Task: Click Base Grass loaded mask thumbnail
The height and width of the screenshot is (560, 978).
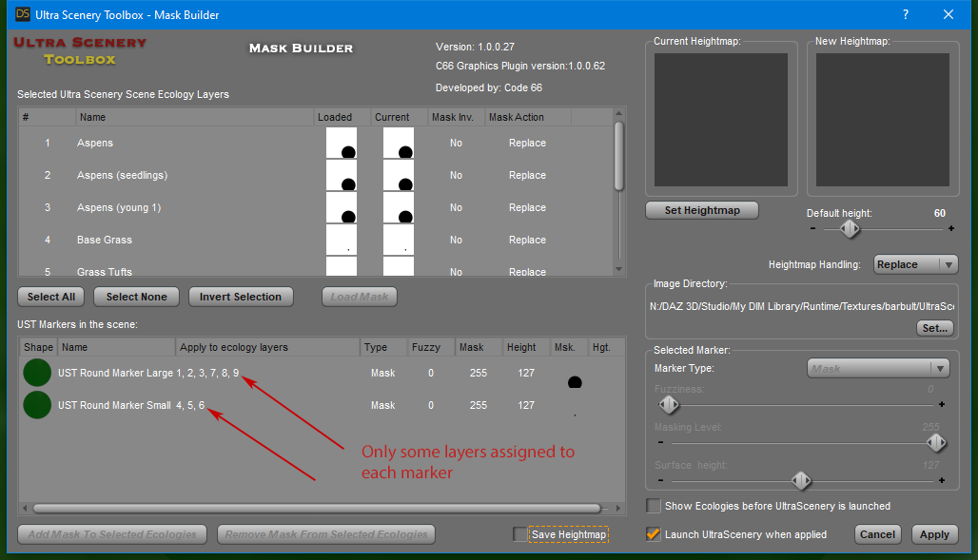Action: pos(342,241)
